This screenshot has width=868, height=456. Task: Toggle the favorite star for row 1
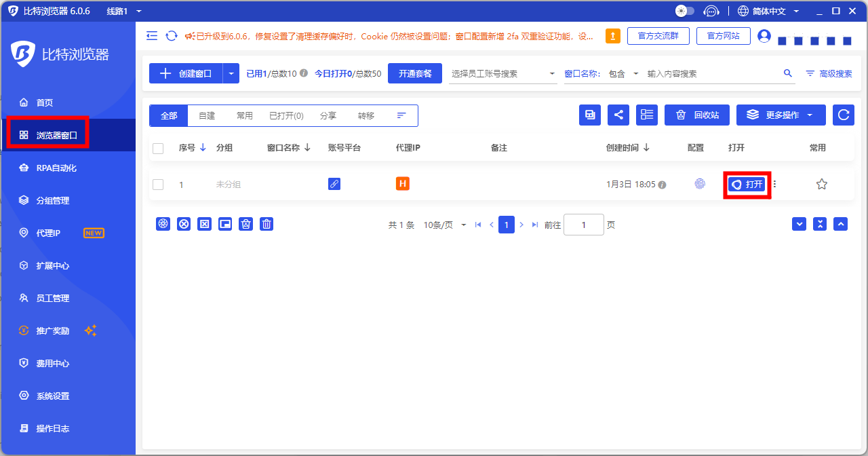point(822,184)
